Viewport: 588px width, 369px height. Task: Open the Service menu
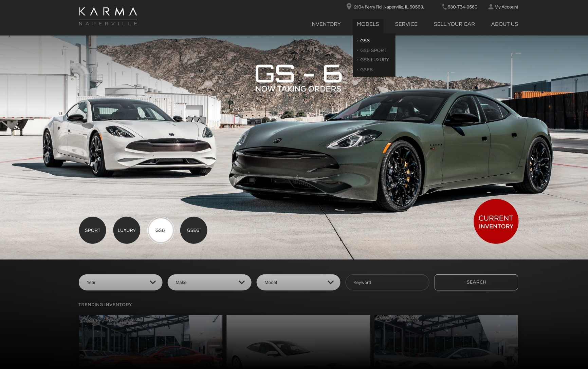click(x=406, y=24)
